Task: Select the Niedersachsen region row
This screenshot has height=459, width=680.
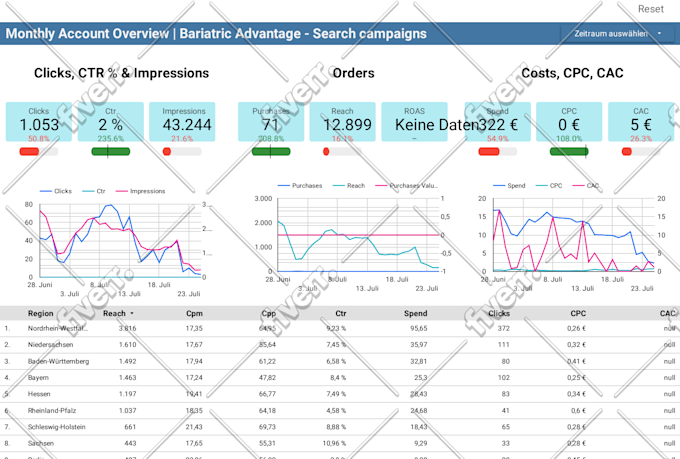Action: pyautogui.click(x=340, y=345)
